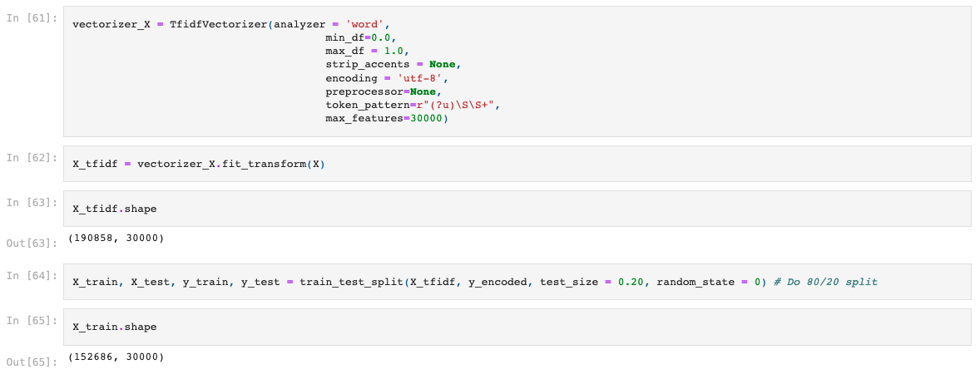Click the In [61] prompt label

[32, 18]
